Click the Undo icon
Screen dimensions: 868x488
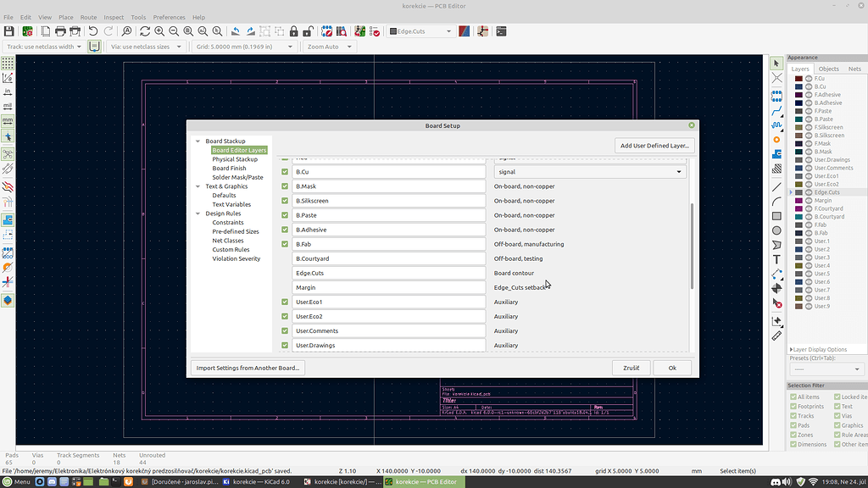[93, 31]
